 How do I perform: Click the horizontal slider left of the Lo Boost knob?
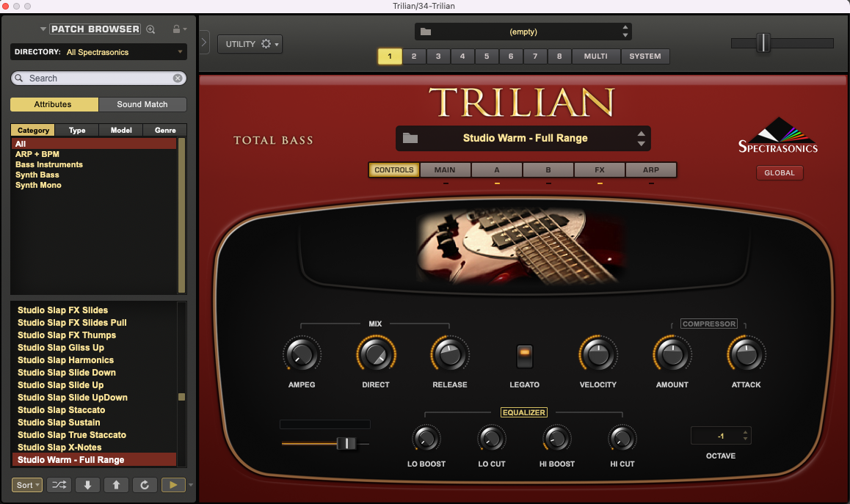[x=325, y=443]
